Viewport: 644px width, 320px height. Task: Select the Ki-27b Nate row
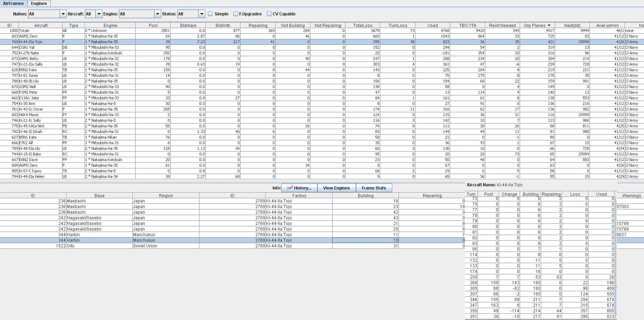pos(322,53)
